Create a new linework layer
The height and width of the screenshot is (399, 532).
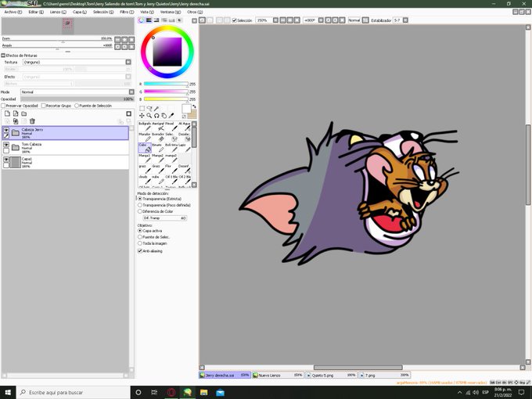pyautogui.click(x=16, y=113)
